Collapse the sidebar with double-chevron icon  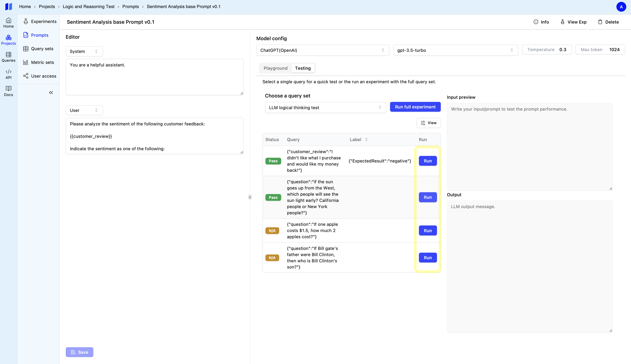[x=51, y=93]
